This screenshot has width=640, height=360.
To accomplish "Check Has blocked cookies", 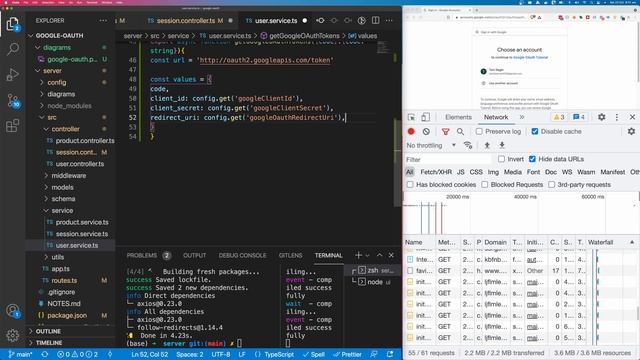I will point(410,184).
